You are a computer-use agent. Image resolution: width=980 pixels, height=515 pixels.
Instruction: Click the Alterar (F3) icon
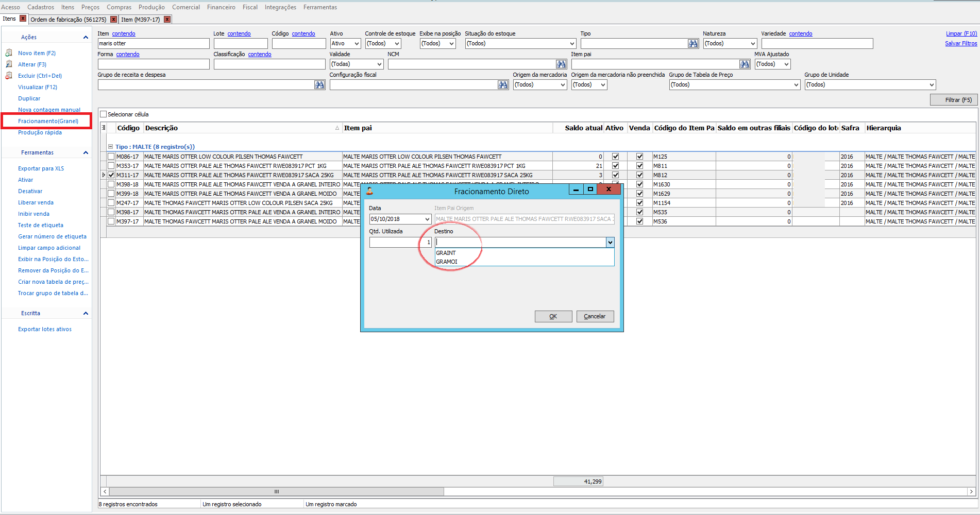(9, 64)
